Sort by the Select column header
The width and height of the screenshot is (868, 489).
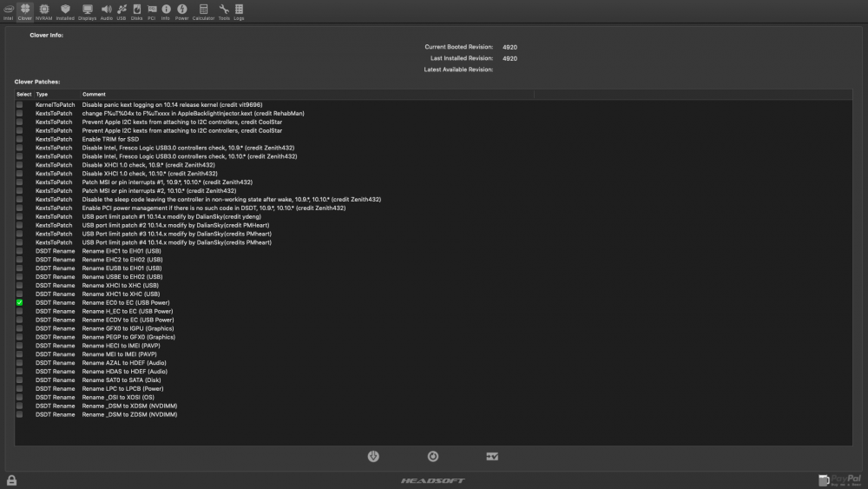[x=23, y=94]
